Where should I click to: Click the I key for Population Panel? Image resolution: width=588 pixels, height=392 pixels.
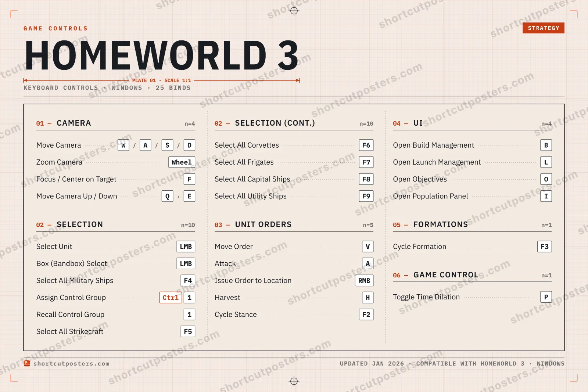[546, 196]
